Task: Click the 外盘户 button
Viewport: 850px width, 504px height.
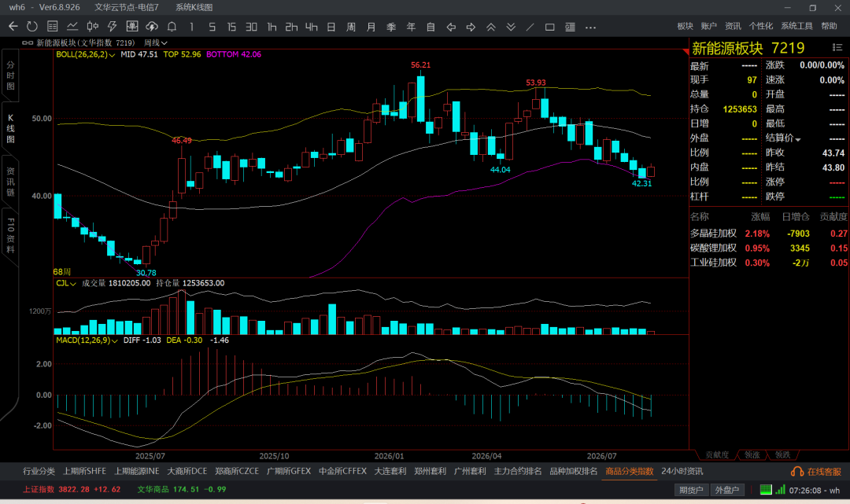Action: tap(726, 490)
